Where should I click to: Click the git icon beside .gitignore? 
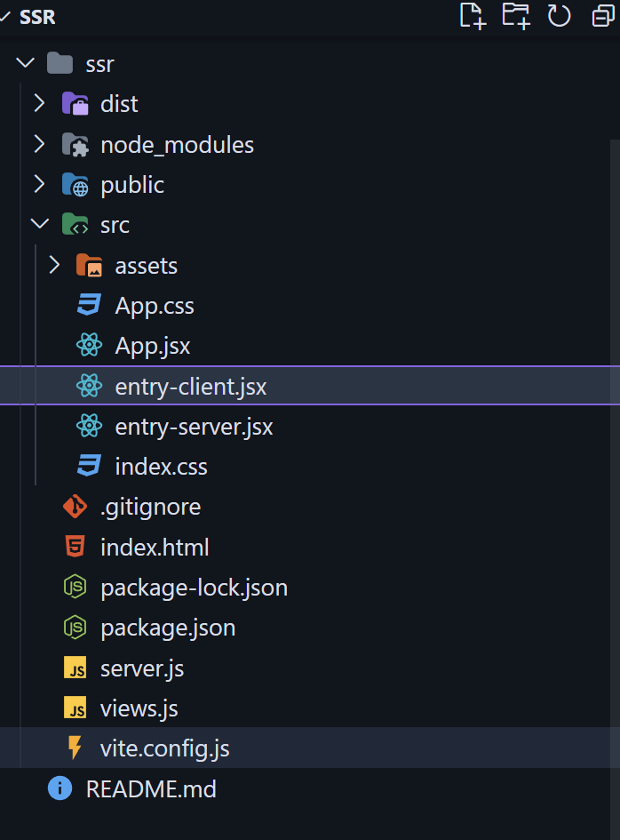pyautogui.click(x=76, y=507)
